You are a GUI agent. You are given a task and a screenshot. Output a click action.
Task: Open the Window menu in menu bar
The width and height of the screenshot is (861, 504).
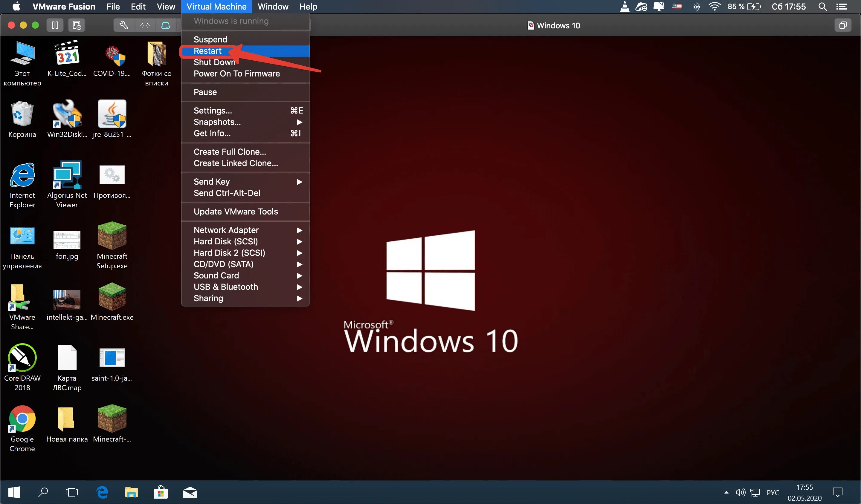(x=273, y=7)
